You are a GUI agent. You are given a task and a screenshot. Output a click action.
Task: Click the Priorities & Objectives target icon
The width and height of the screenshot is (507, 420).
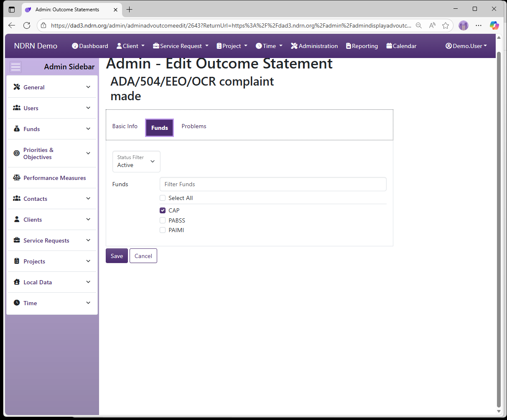pos(17,153)
